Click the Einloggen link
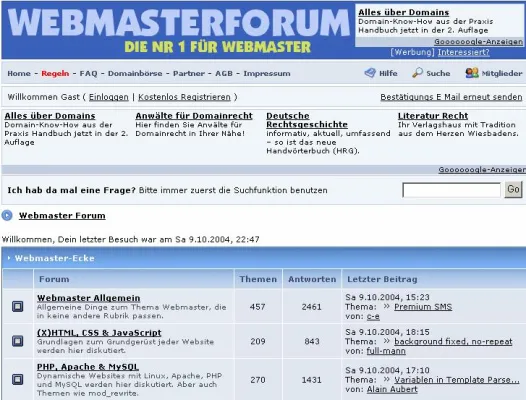This screenshot has height=400, width=526. click(108, 97)
